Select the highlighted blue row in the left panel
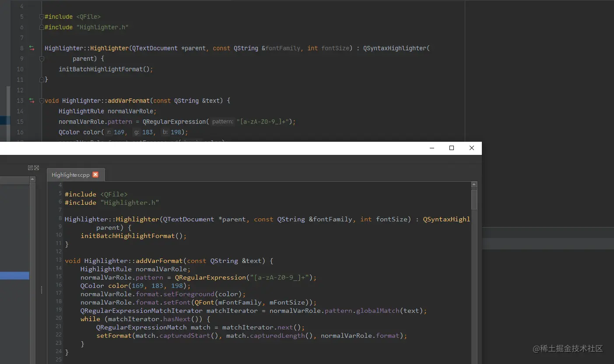 (x=14, y=276)
